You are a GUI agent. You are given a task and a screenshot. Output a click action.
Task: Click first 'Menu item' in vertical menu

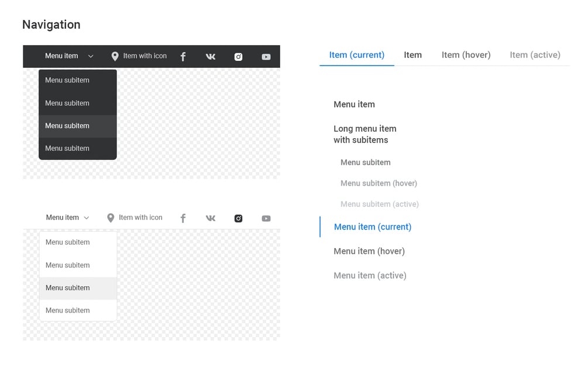click(355, 104)
